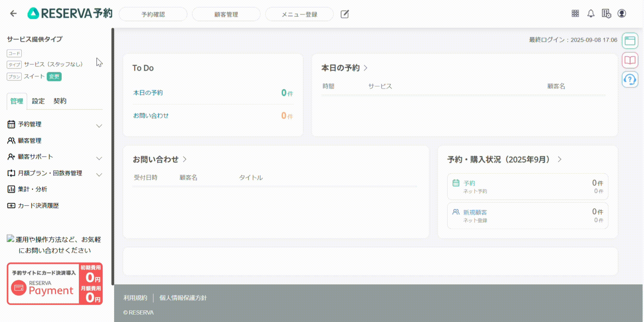Click the 予約管理 calendar icon
The height and width of the screenshot is (322, 644).
(x=11, y=124)
